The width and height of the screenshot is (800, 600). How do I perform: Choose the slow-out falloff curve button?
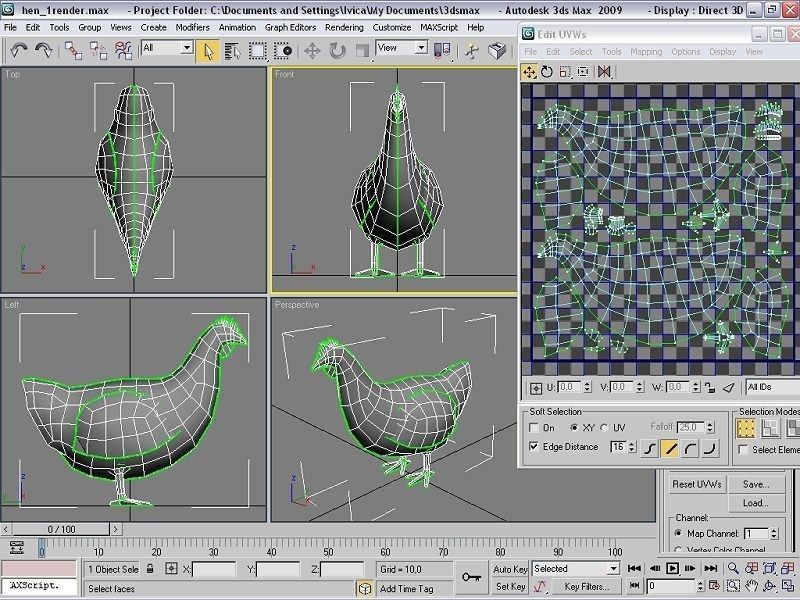(690, 448)
